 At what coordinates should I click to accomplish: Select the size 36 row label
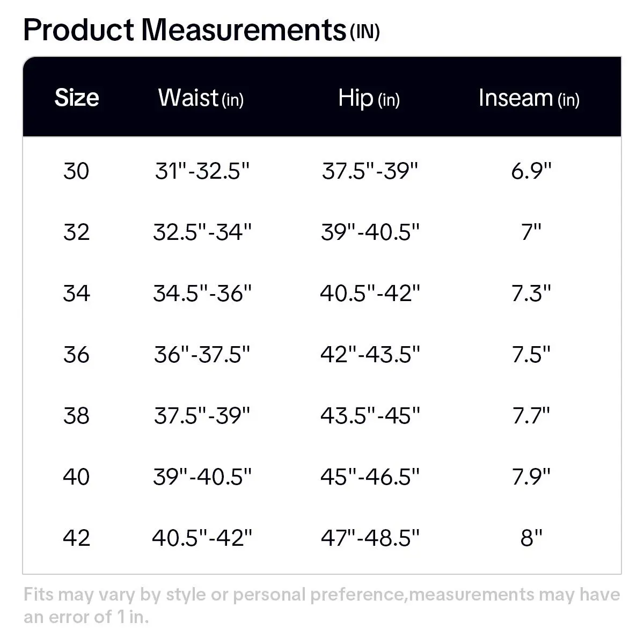(76, 355)
